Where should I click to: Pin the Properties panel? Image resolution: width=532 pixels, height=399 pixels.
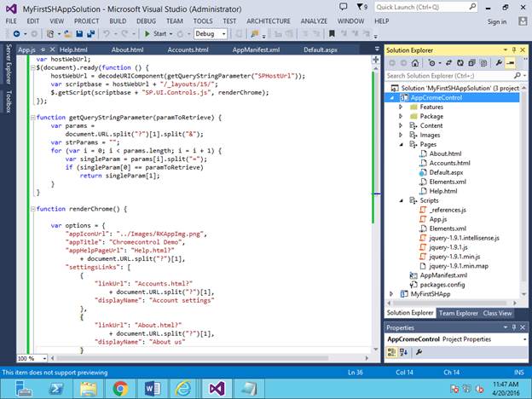point(514,327)
